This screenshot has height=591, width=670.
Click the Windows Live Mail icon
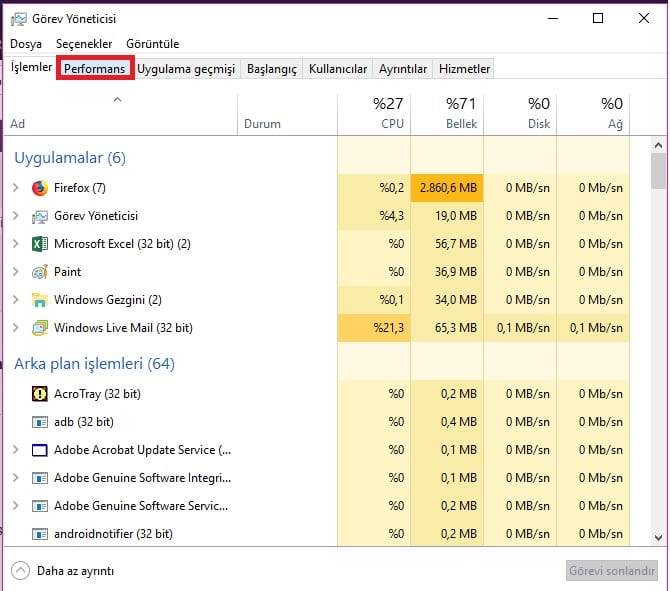pyautogui.click(x=40, y=328)
